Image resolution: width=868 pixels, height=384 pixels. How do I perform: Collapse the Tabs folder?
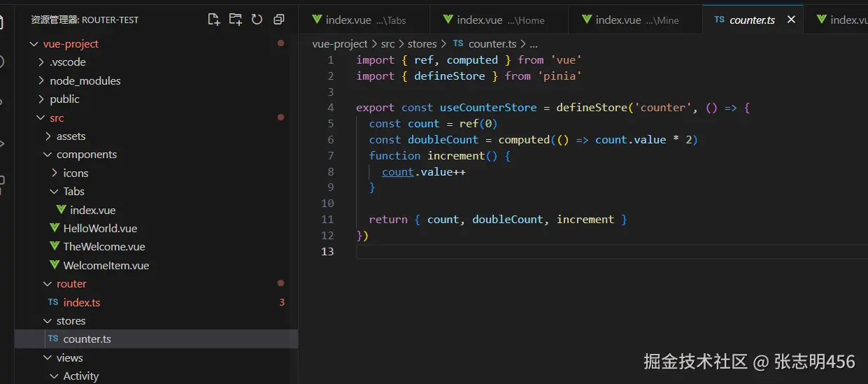pos(55,192)
